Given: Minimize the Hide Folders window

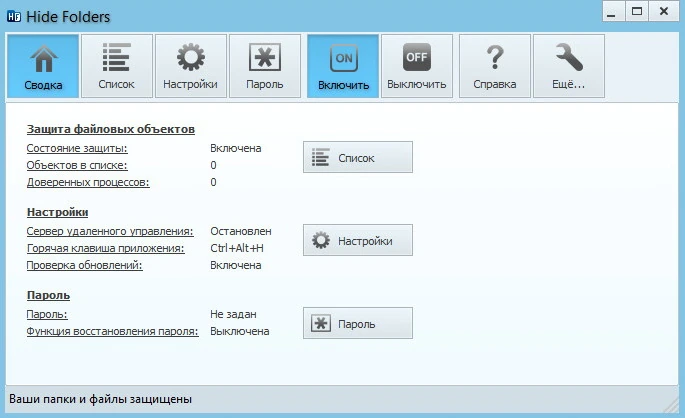Looking at the screenshot, I should tap(613, 11).
